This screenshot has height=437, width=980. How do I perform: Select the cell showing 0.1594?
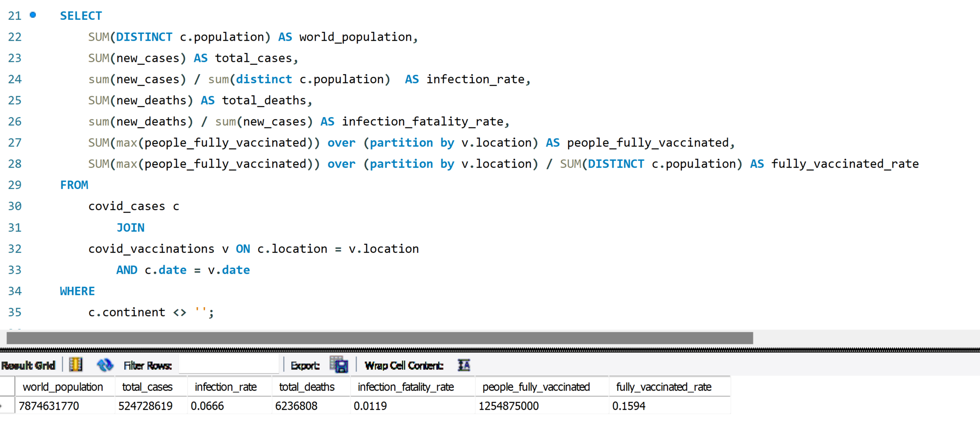coord(629,406)
